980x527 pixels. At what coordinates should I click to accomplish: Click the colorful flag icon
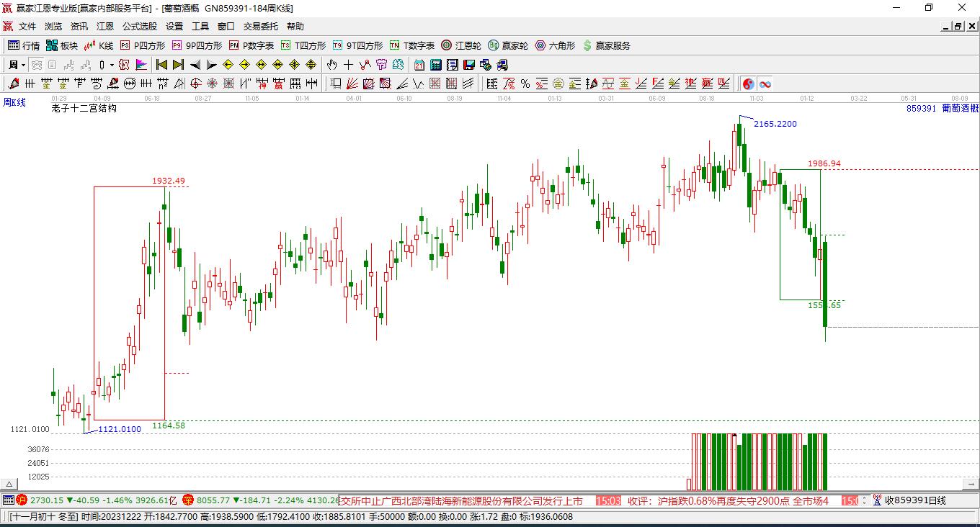pos(141,65)
